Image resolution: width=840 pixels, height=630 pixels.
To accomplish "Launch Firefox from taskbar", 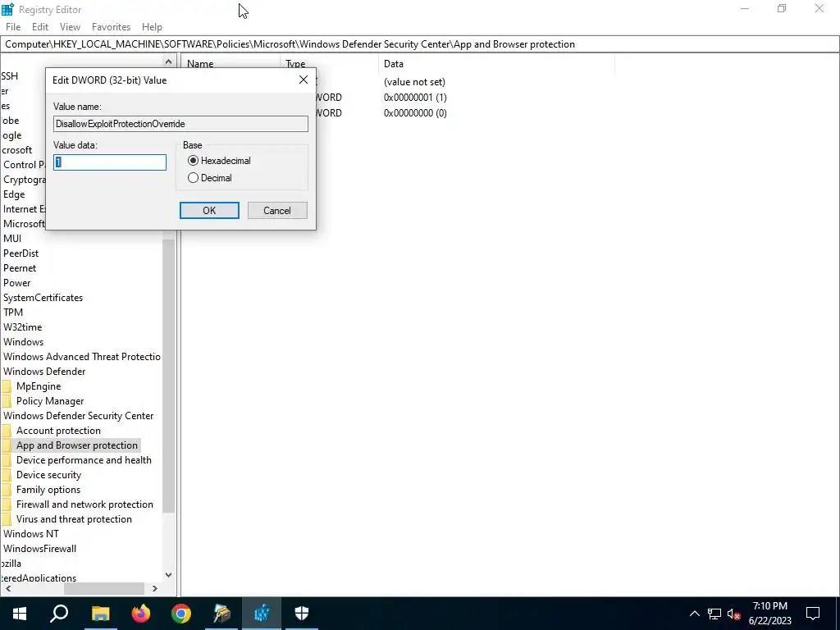I will click(141, 614).
